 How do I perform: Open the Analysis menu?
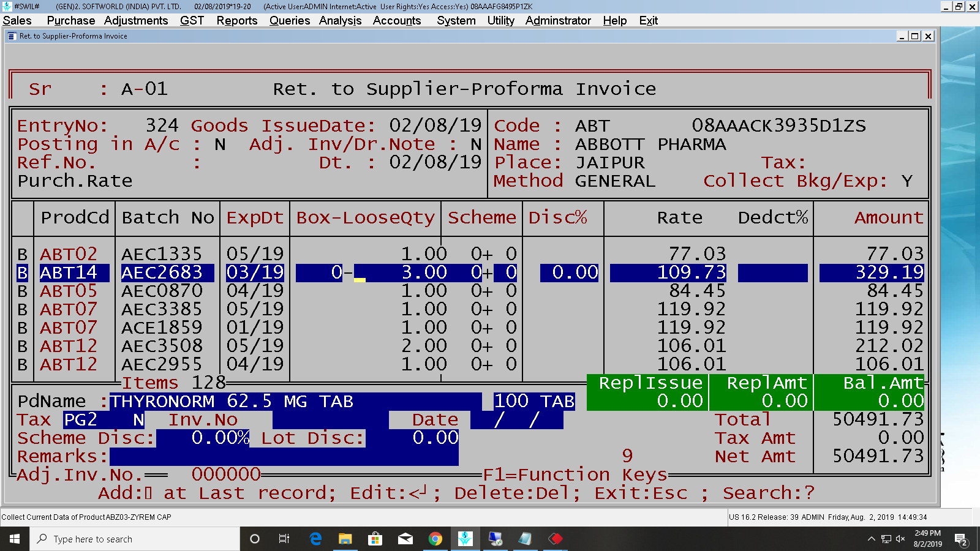340,20
